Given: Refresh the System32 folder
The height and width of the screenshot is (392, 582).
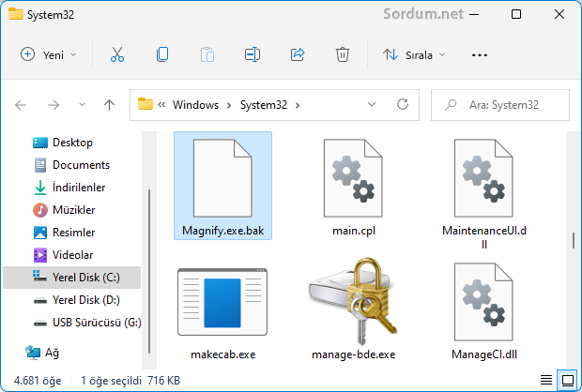Looking at the screenshot, I should (x=403, y=104).
